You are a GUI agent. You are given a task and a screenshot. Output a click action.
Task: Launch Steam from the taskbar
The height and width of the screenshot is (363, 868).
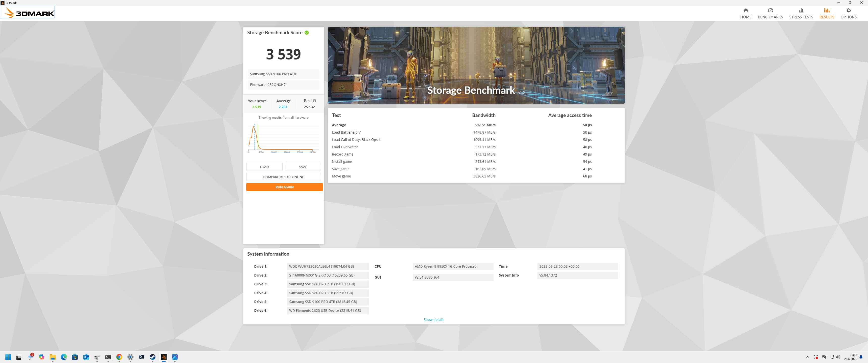pyautogui.click(x=152, y=357)
